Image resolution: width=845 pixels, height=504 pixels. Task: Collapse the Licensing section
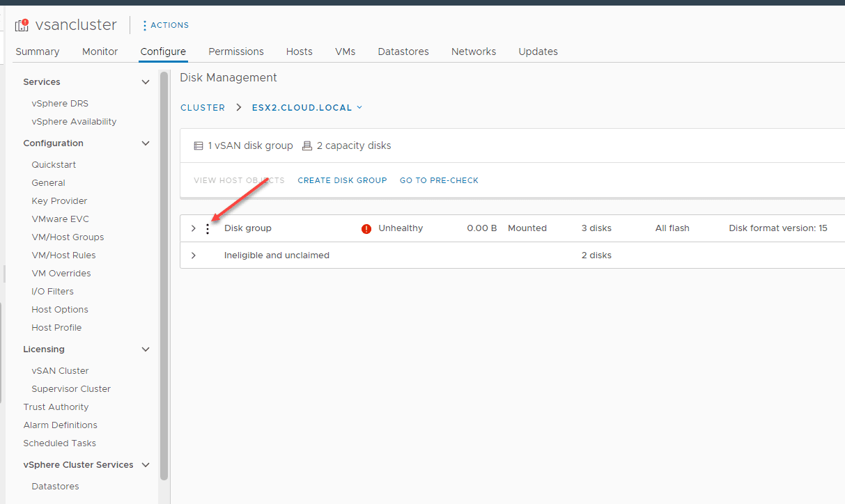point(146,349)
